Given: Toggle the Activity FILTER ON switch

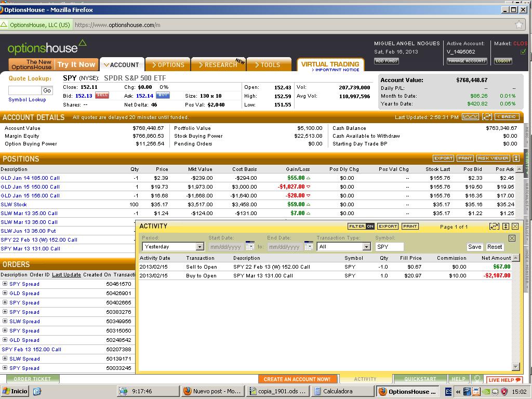Looking at the screenshot, I should point(361,227).
